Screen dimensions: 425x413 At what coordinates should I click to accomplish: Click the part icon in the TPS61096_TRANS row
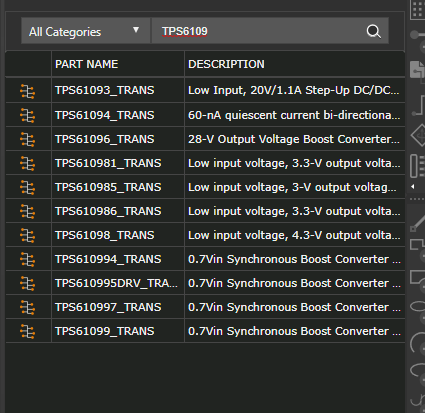tap(27, 139)
